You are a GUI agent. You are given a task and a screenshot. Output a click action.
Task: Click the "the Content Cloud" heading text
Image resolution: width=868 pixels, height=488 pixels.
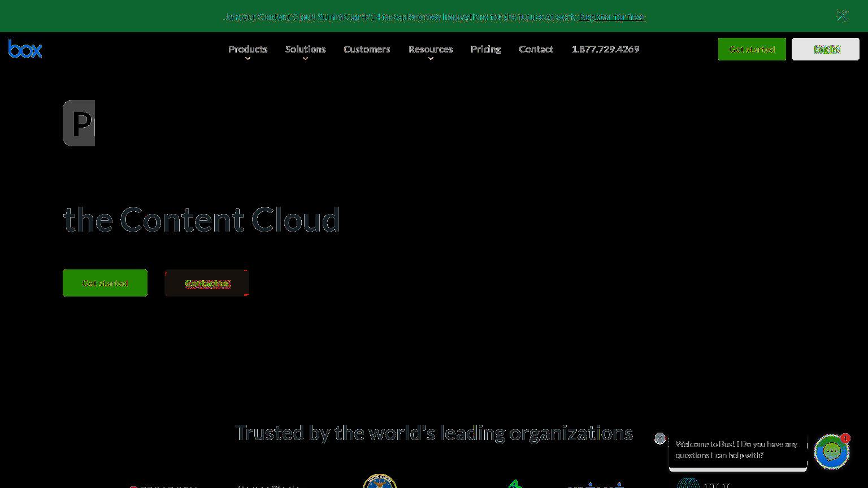[x=202, y=219]
